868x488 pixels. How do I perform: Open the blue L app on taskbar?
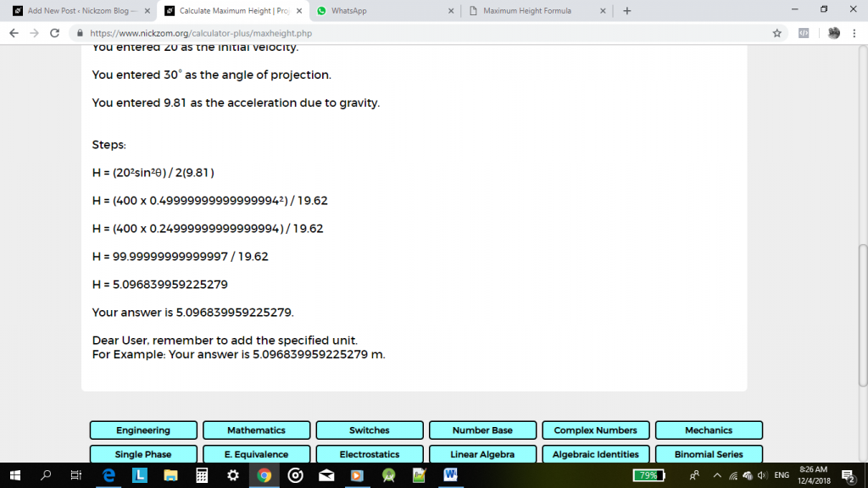click(140, 475)
